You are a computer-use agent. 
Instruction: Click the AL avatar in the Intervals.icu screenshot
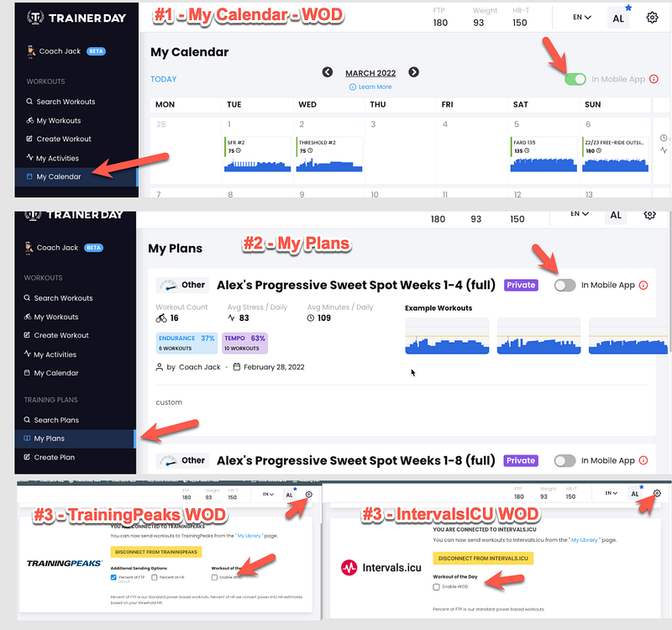coord(635,494)
